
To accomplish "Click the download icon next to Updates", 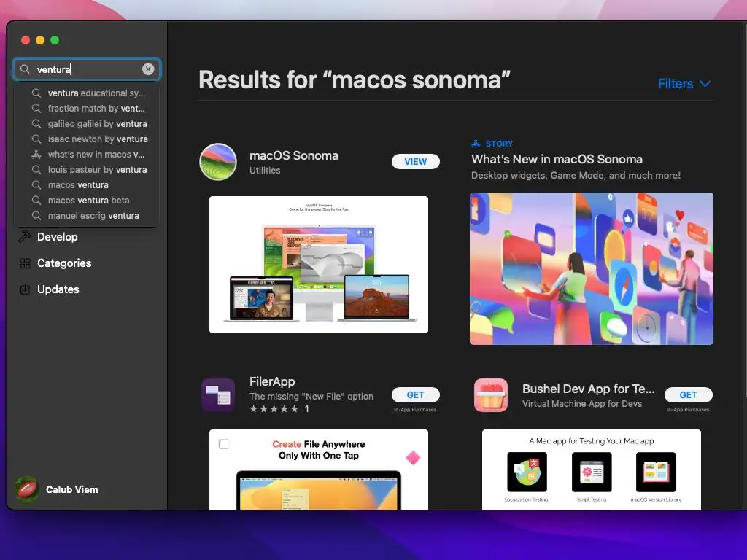I will tap(26, 289).
